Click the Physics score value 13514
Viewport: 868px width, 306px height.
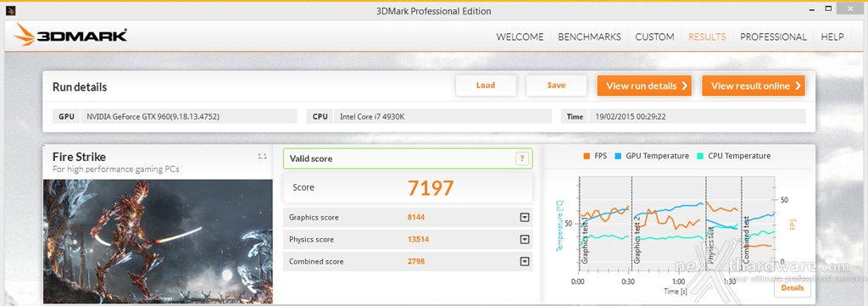coord(418,240)
